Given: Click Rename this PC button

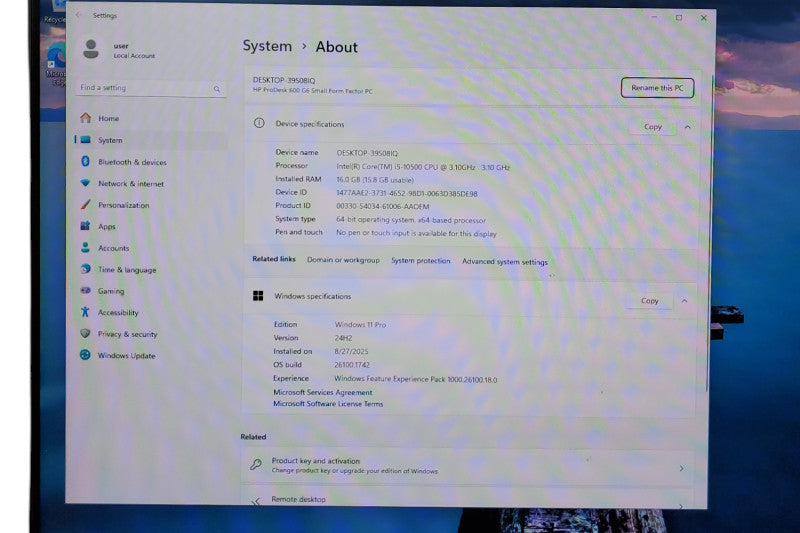Looking at the screenshot, I should pyautogui.click(x=657, y=88).
